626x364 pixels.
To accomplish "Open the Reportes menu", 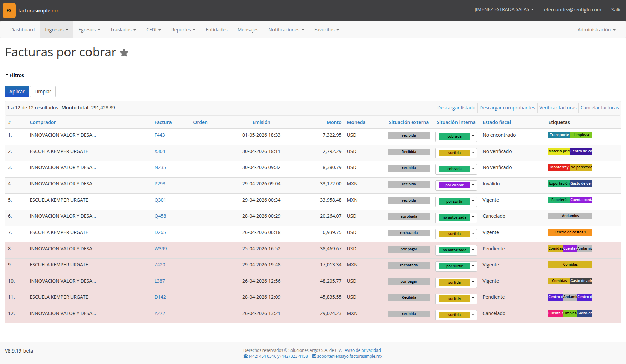I will [x=183, y=30].
